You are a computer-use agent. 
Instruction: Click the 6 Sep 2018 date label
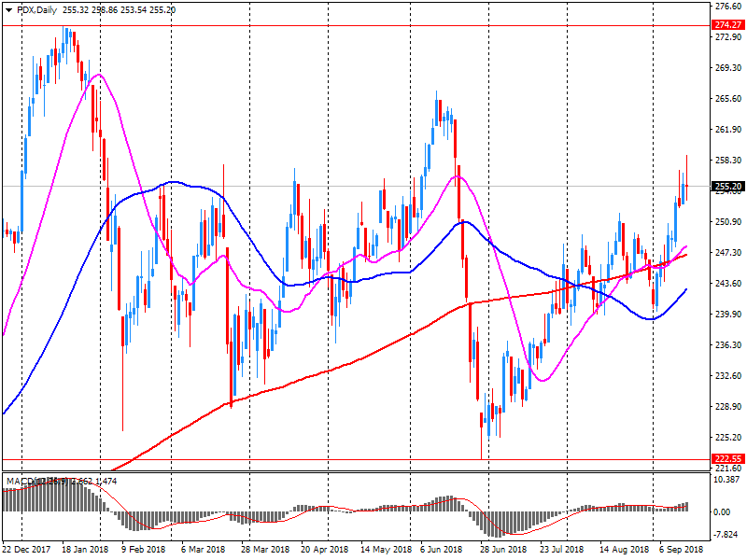[x=682, y=550]
